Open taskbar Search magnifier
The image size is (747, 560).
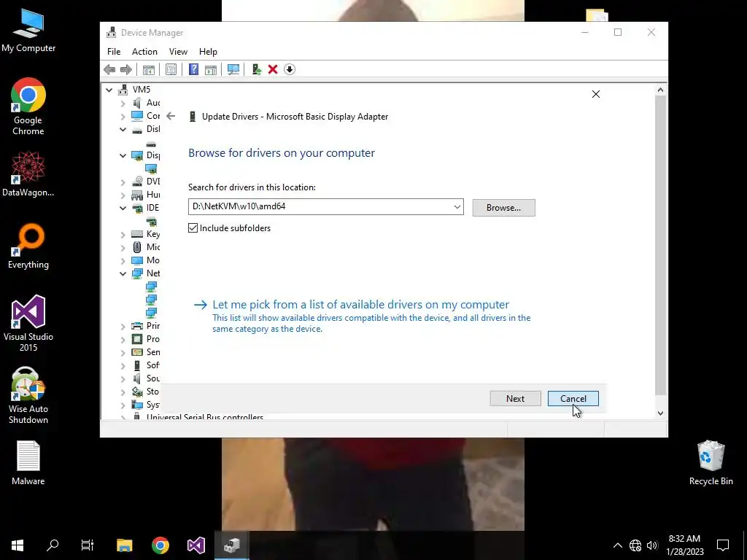(53, 545)
